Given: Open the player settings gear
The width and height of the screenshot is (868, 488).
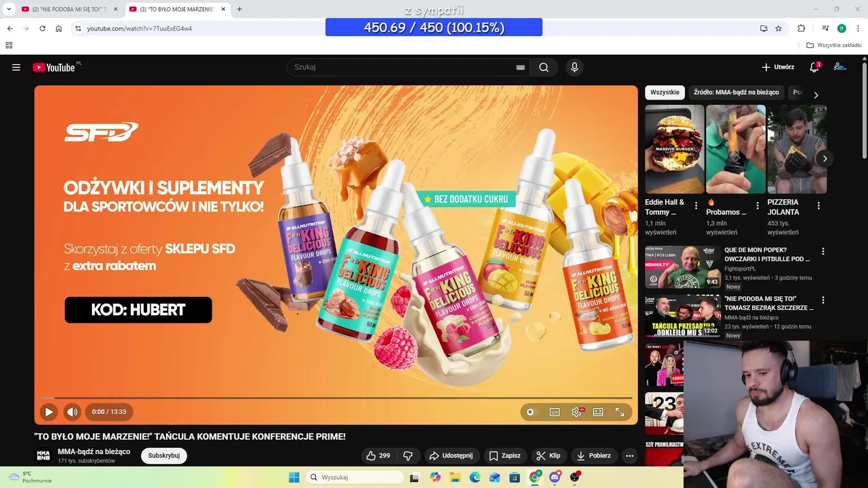Looking at the screenshot, I should click(576, 412).
